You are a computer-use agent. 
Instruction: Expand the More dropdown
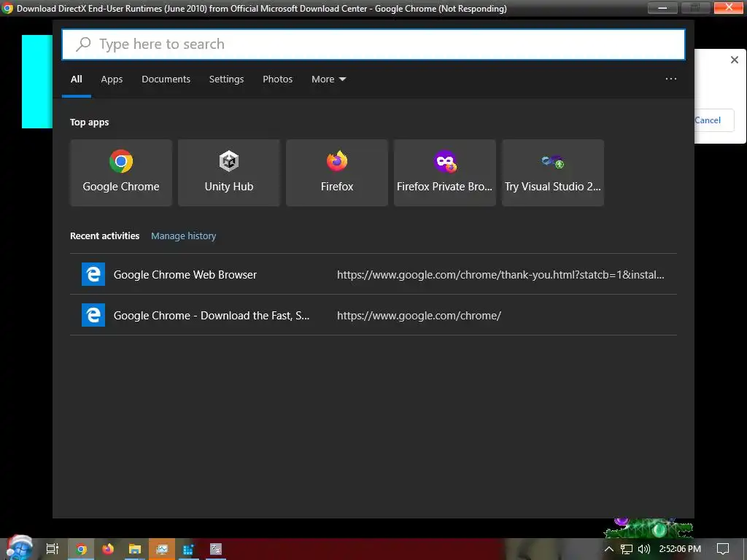click(328, 79)
